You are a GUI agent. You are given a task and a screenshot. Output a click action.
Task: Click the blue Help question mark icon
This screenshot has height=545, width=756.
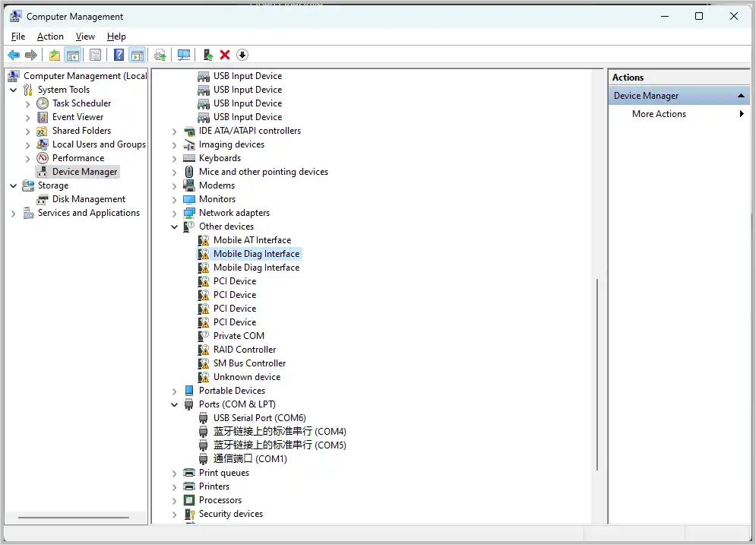coord(119,55)
